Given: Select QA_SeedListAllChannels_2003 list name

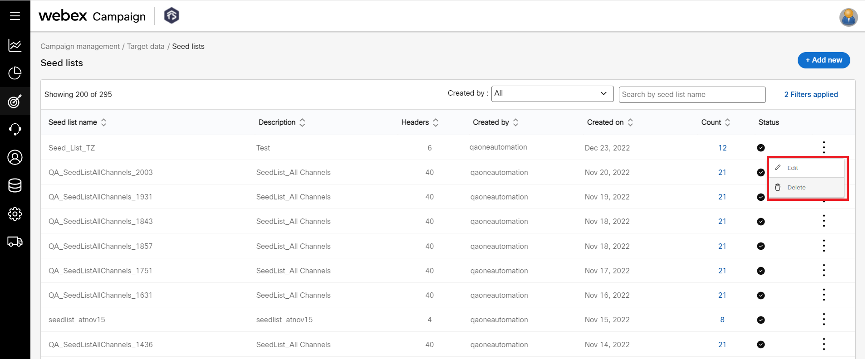Looking at the screenshot, I should pos(100,172).
